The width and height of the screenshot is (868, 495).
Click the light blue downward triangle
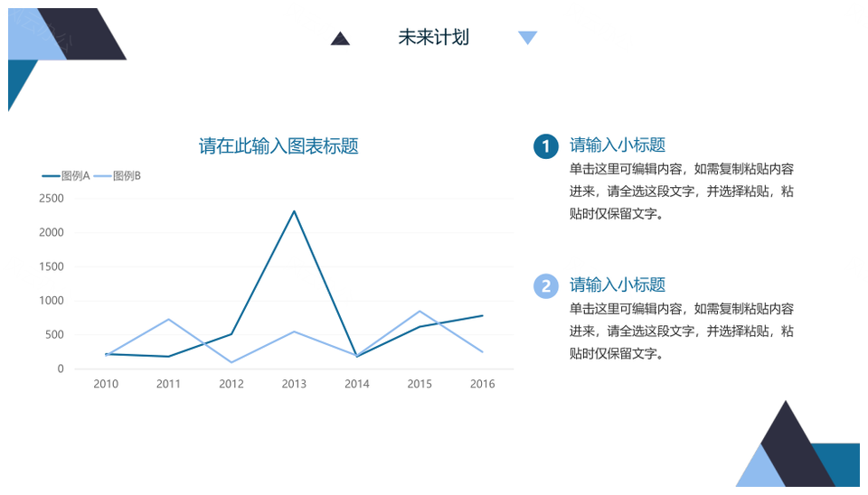click(527, 38)
